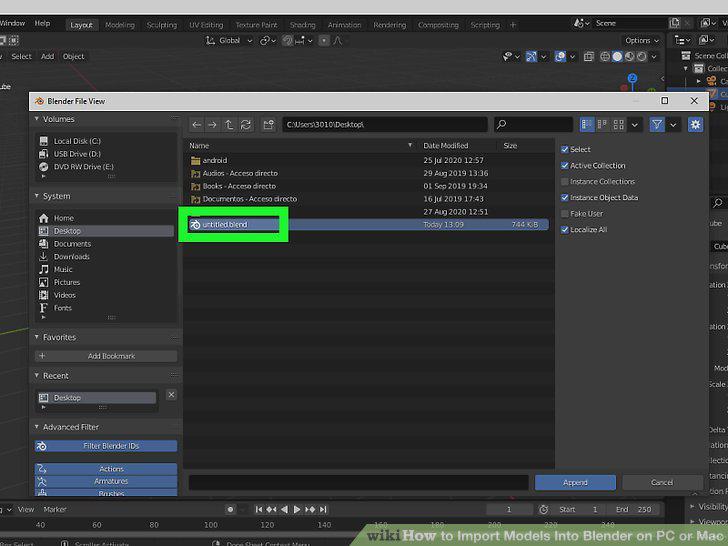Image resolution: width=728 pixels, height=546 pixels.
Task: Switch to thumbnail display mode
Action: (x=618, y=124)
